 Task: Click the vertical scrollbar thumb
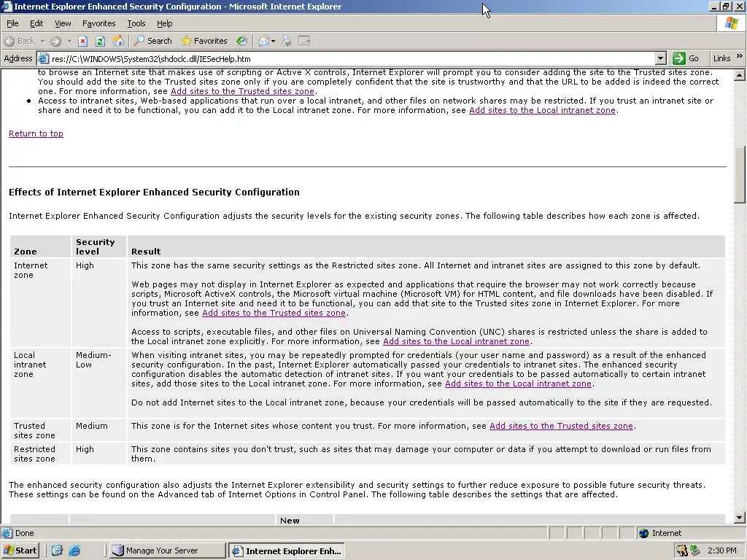click(x=740, y=174)
